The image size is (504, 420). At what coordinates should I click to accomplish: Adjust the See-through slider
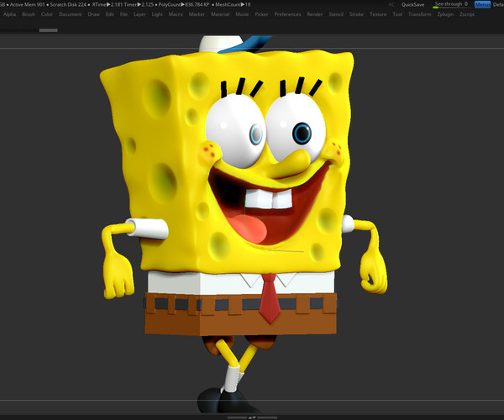click(451, 4)
